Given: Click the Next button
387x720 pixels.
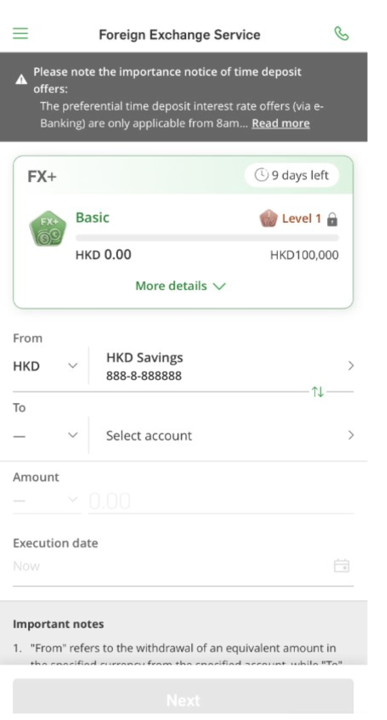Looking at the screenshot, I should click(183, 698).
